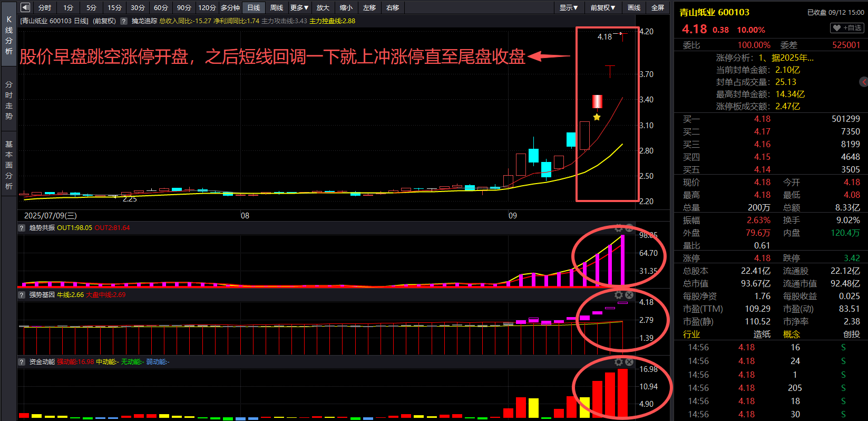Click 牛线:2.66 legend label
This screenshot has width=868, height=421.
coord(70,295)
